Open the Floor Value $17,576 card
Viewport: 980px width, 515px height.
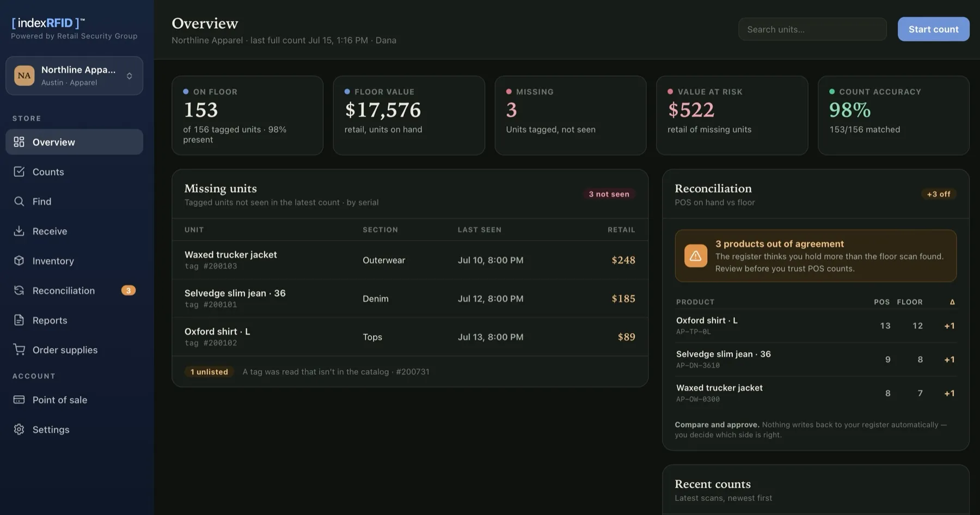[x=409, y=115]
